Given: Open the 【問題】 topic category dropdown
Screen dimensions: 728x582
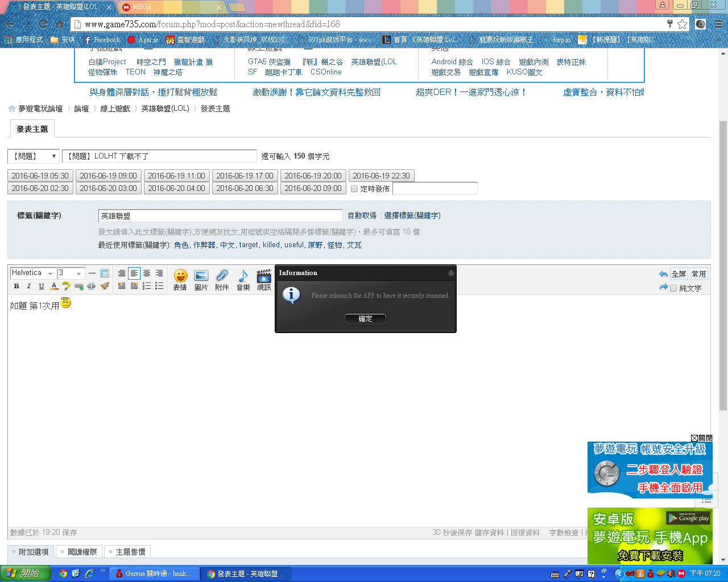Looking at the screenshot, I should point(32,156).
